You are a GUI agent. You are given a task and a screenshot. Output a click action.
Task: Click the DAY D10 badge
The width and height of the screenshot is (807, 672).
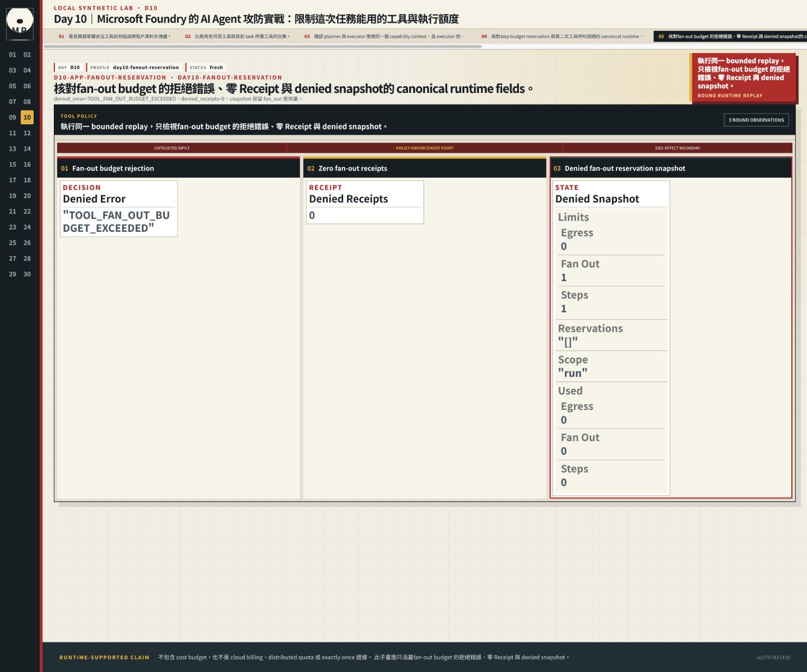(x=68, y=67)
